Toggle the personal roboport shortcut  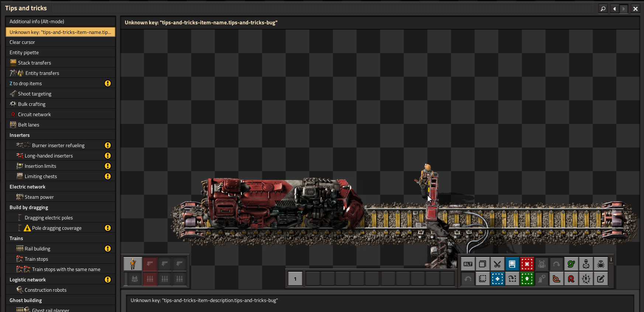click(x=541, y=264)
